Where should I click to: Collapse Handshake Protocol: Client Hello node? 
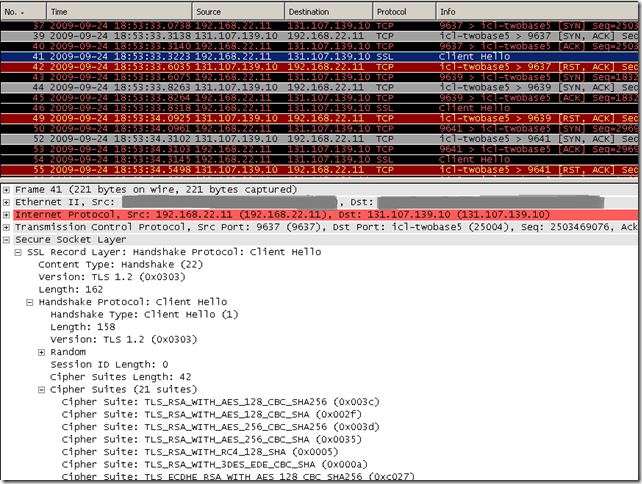pyautogui.click(x=29, y=303)
